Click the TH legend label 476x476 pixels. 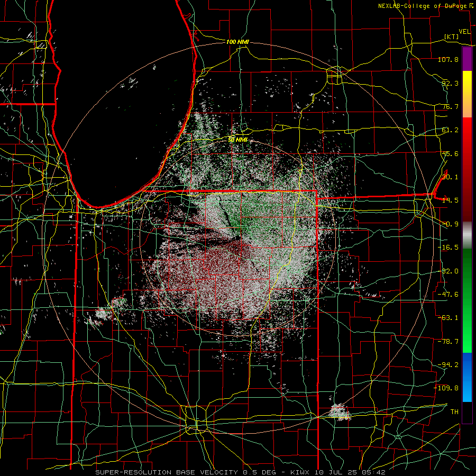tap(454, 412)
